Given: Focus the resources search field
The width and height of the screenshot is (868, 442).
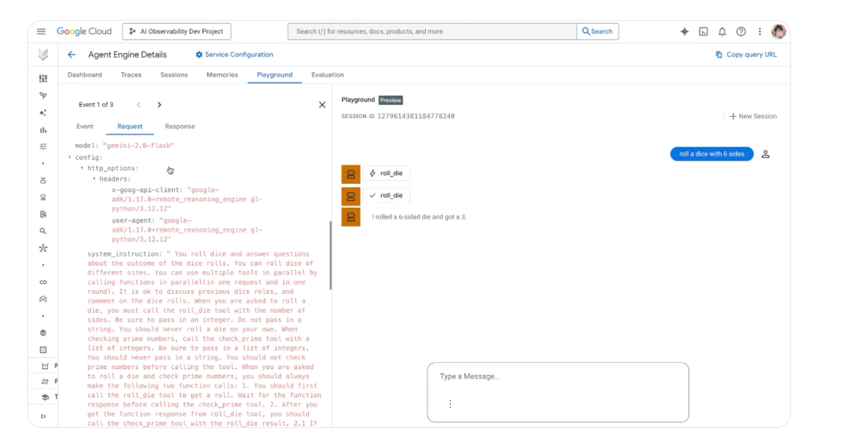Looking at the screenshot, I should (x=432, y=31).
